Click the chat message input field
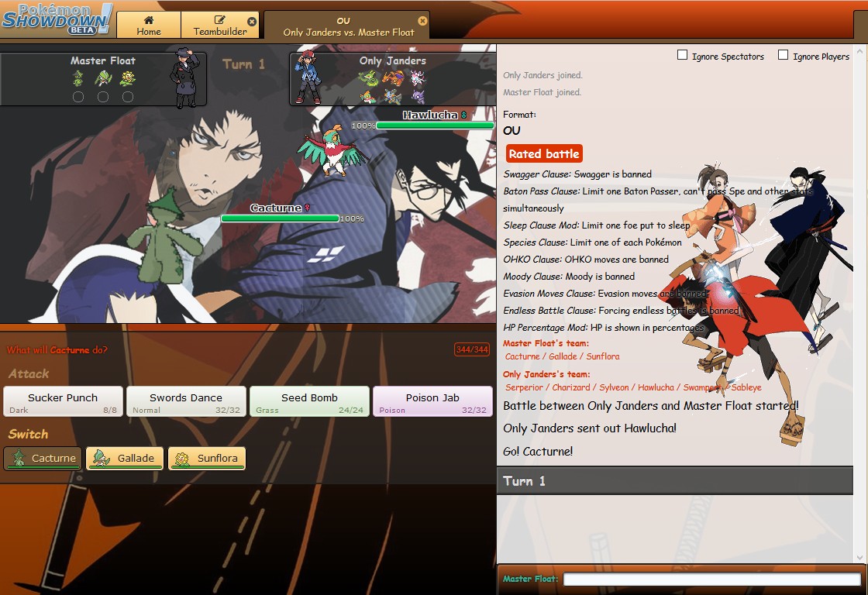The image size is (868, 595). [711, 579]
